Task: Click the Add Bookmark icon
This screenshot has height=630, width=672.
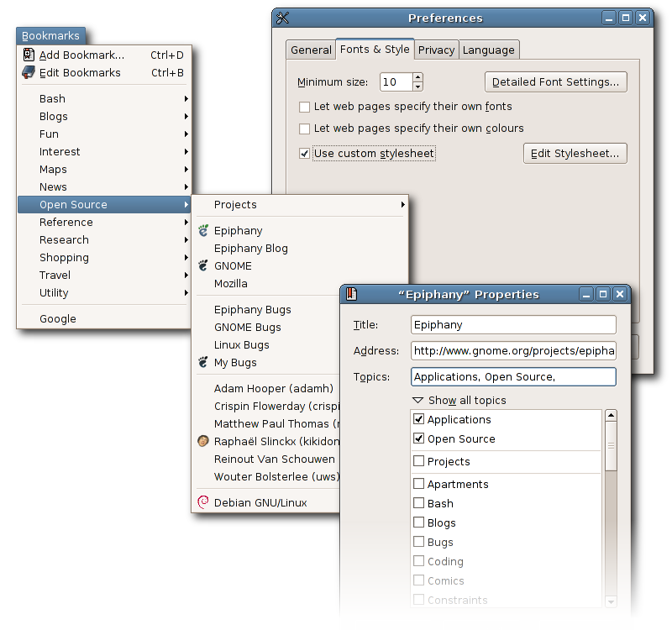Action: coord(29,55)
